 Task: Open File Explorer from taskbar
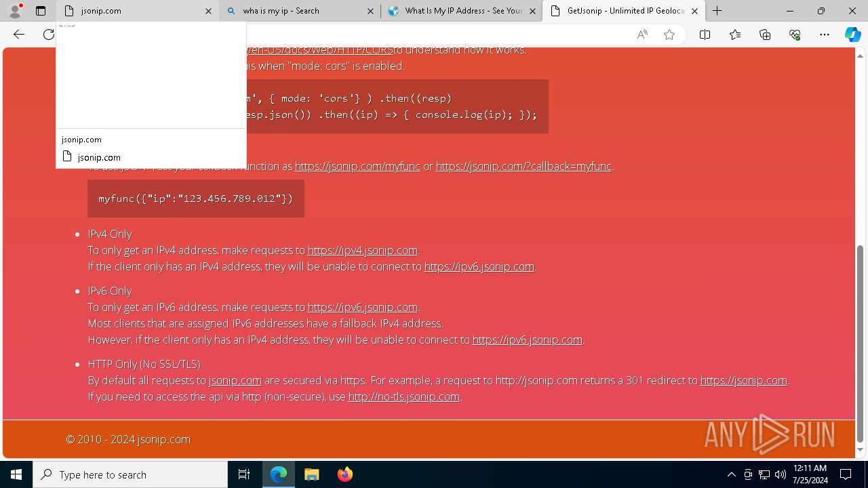click(x=311, y=474)
